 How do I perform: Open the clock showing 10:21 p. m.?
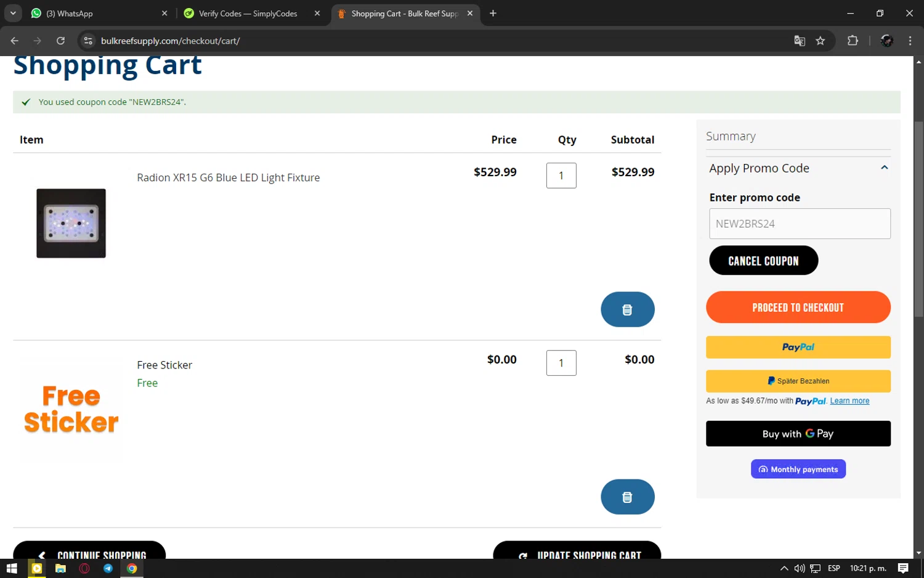point(868,568)
